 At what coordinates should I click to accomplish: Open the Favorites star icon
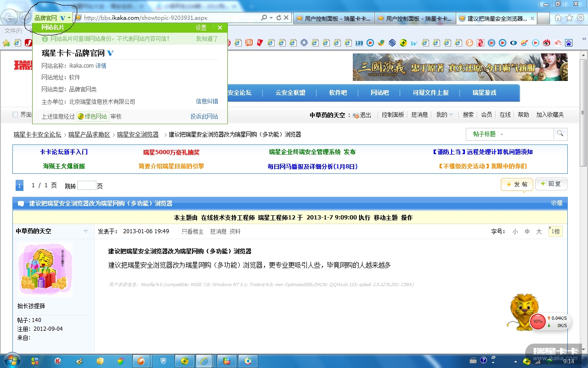coord(569,18)
